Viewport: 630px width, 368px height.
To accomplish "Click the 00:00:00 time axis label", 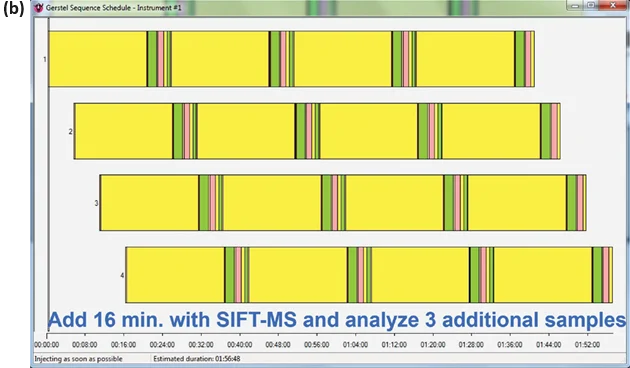I will coord(47,345).
